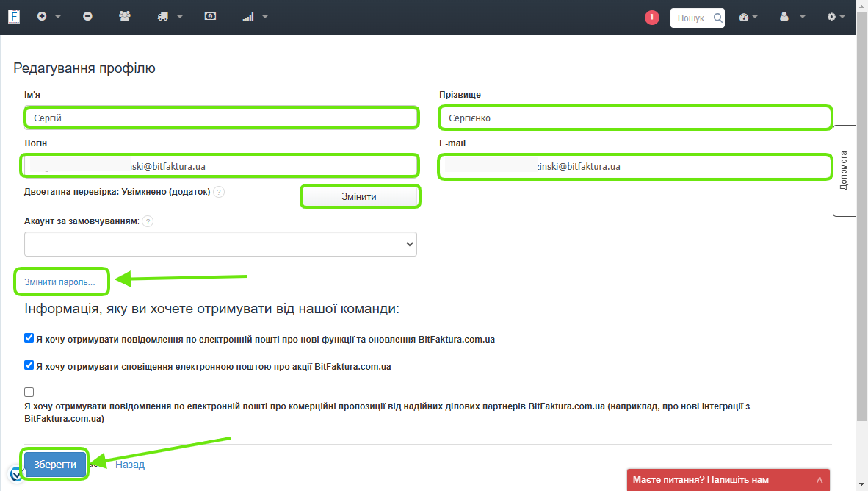Click the Ім'я input field
This screenshot has width=868, height=491.
[220, 118]
